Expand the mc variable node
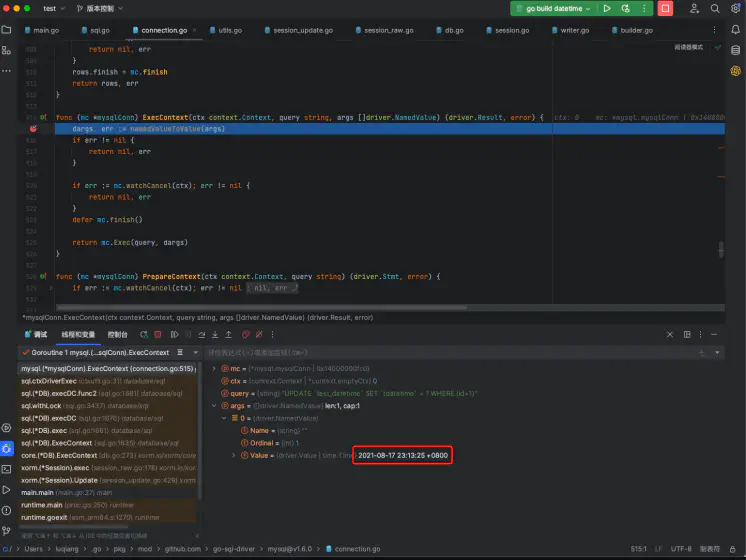The height and width of the screenshot is (560, 746). [214, 369]
